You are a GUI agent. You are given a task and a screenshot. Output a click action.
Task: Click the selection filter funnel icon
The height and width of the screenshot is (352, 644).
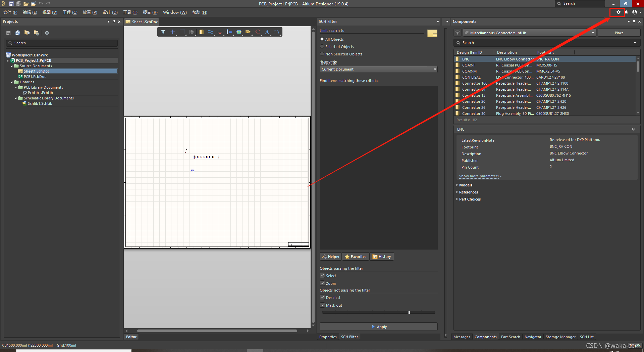click(163, 32)
